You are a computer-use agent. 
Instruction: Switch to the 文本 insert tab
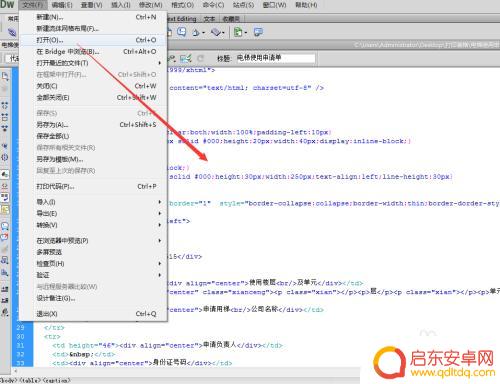click(209, 19)
